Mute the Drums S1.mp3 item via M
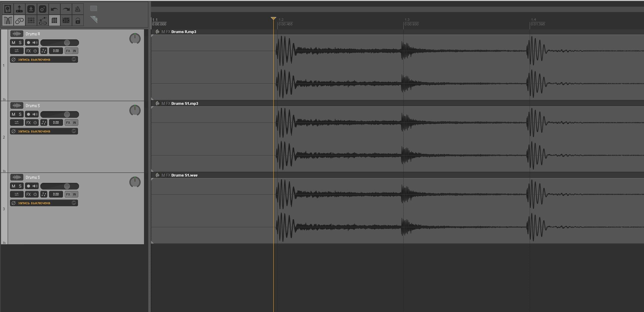Screen dimensions: 644x312 [x=163, y=103]
